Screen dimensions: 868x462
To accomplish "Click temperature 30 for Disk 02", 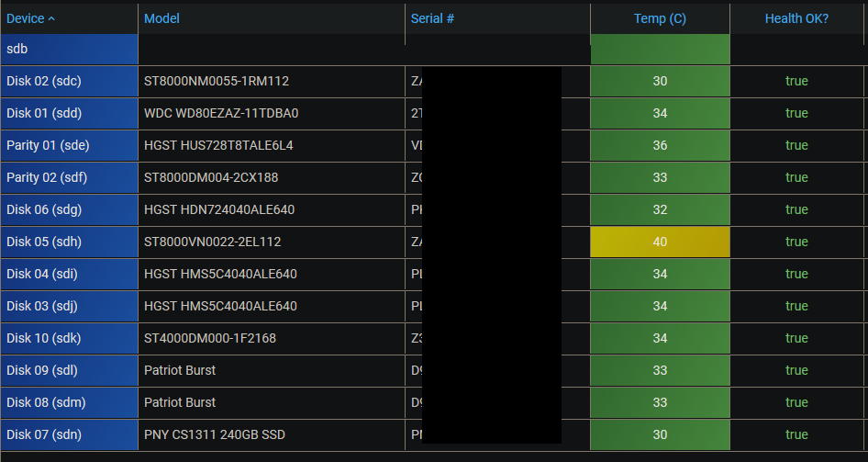I will pyautogui.click(x=660, y=81).
